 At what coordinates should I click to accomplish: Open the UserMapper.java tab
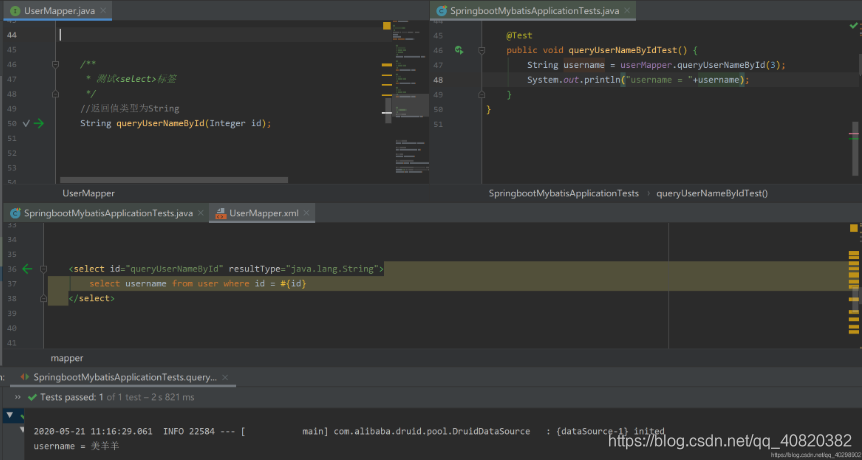tap(59, 10)
